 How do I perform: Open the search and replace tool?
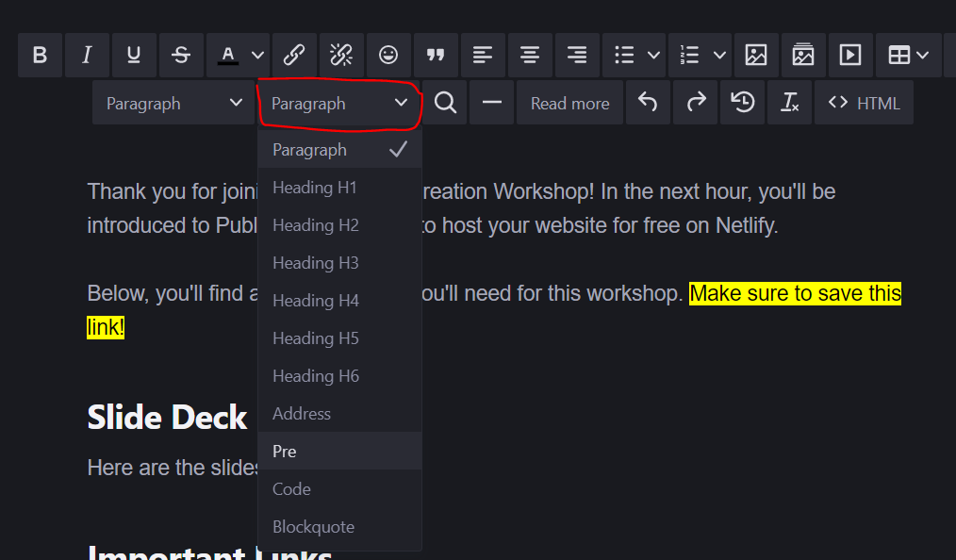click(445, 103)
